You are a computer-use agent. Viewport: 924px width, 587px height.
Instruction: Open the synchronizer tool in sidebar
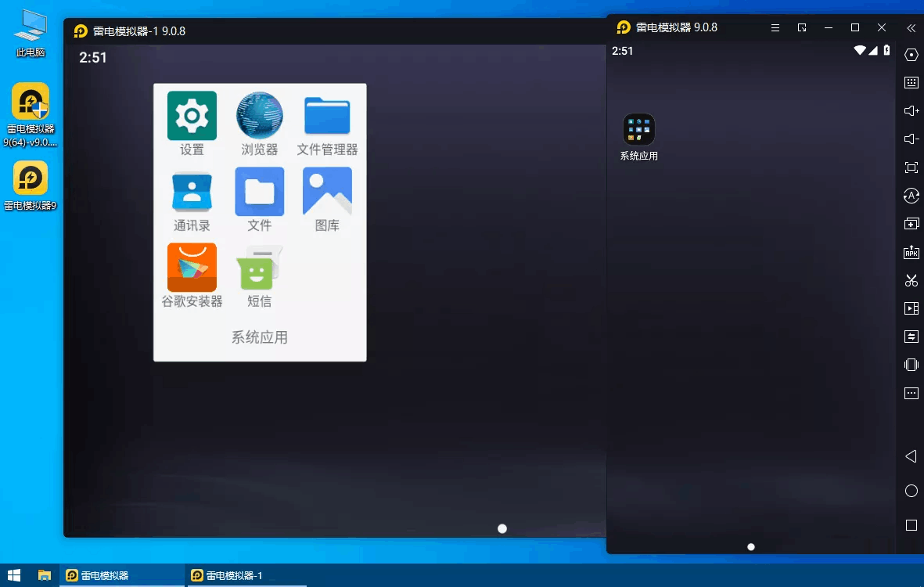tap(911, 336)
